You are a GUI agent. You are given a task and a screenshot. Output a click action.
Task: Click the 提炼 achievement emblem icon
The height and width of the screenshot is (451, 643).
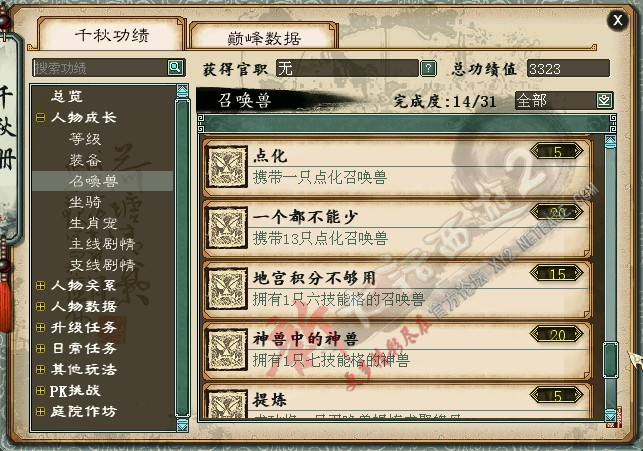pos(227,403)
